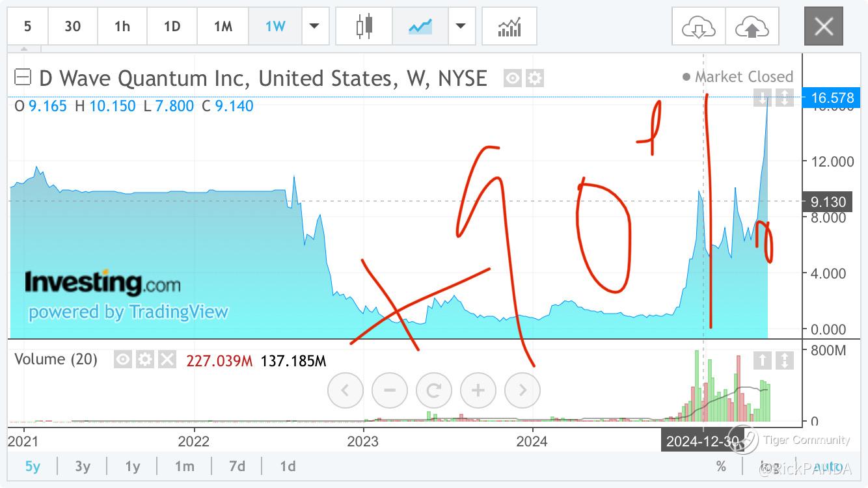Select the area chart type icon
The width and height of the screenshot is (868, 488).
[420, 27]
